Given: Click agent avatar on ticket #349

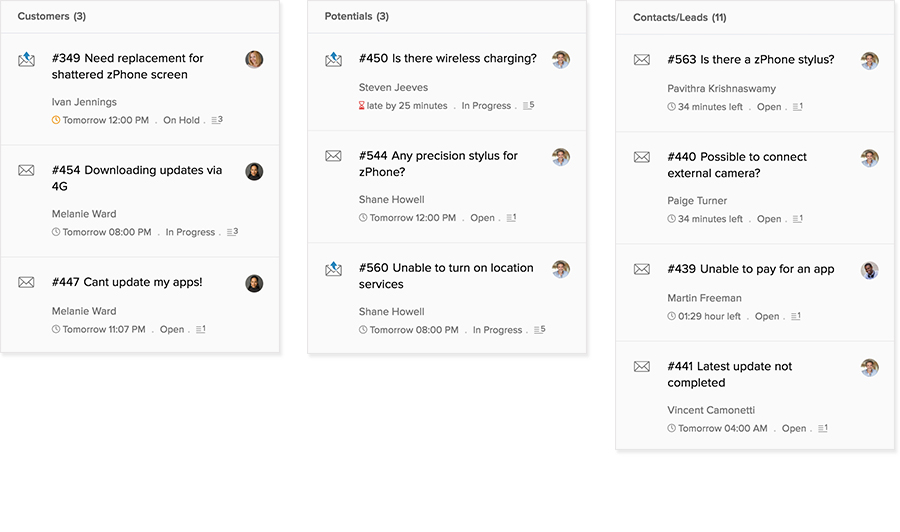Looking at the screenshot, I should click(x=254, y=59).
